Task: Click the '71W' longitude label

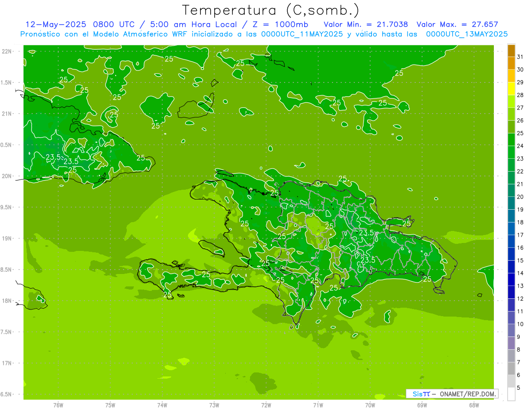Action: click(318, 405)
